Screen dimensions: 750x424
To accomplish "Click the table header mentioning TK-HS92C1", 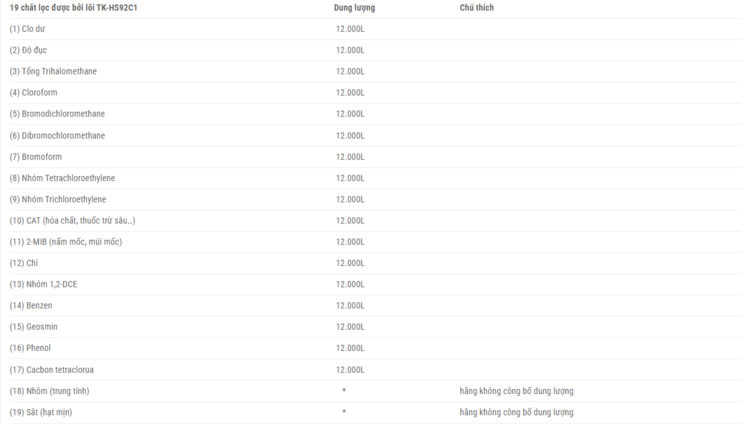I will 73,8.
